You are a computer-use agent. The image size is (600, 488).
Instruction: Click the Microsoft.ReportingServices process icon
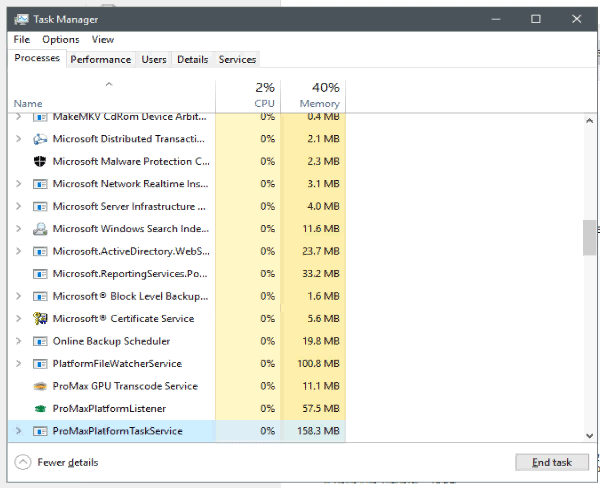point(40,274)
